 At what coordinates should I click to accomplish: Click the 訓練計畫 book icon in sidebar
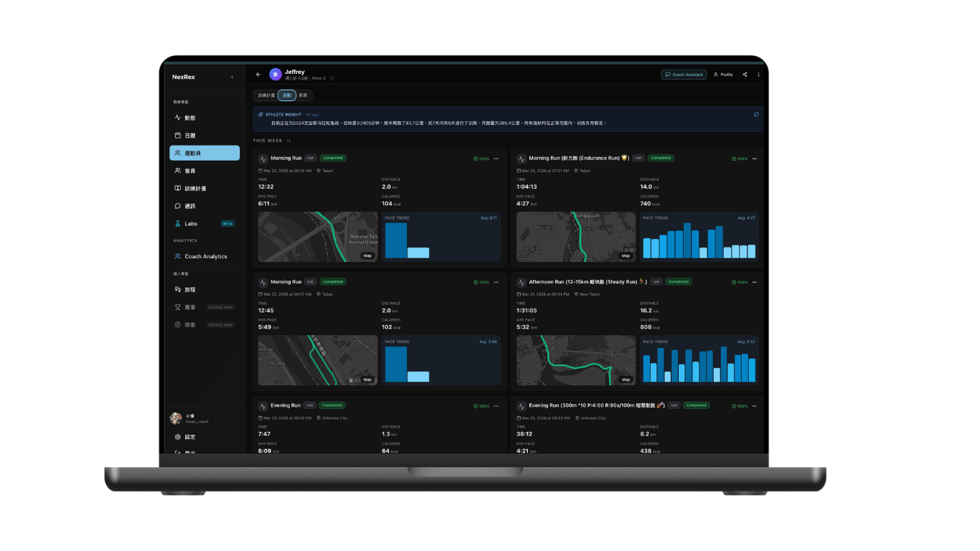coord(178,189)
